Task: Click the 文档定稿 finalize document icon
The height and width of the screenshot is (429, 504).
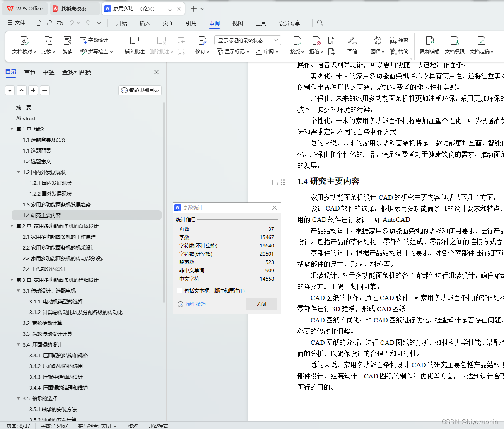Action: (481, 41)
